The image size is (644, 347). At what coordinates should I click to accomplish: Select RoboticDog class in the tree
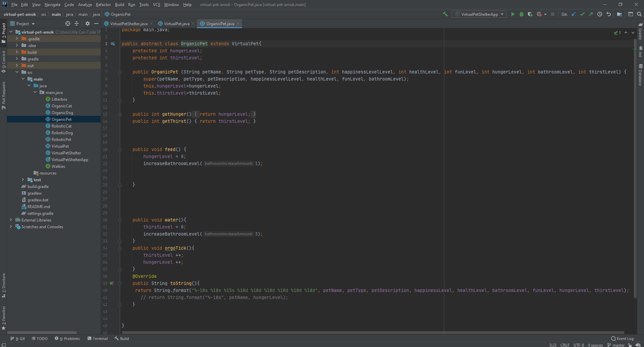pyautogui.click(x=62, y=133)
